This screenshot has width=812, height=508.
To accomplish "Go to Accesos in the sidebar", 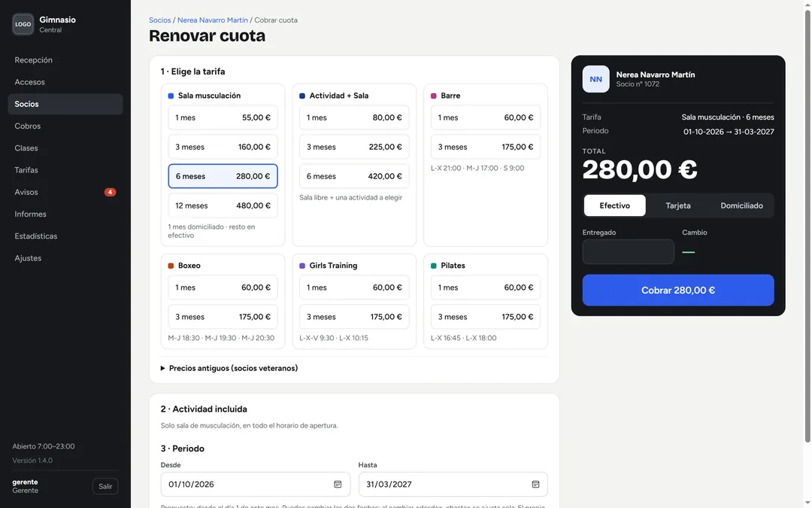I will [65, 82].
